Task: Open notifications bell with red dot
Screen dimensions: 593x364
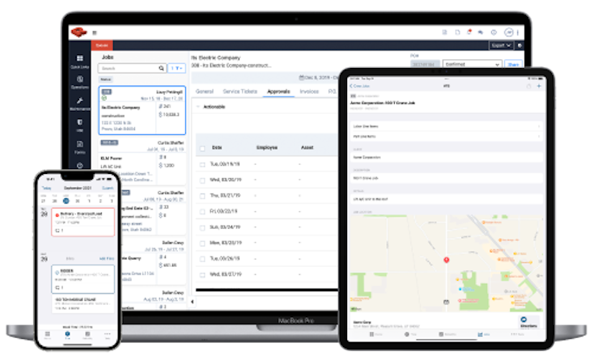Action: 469,32
